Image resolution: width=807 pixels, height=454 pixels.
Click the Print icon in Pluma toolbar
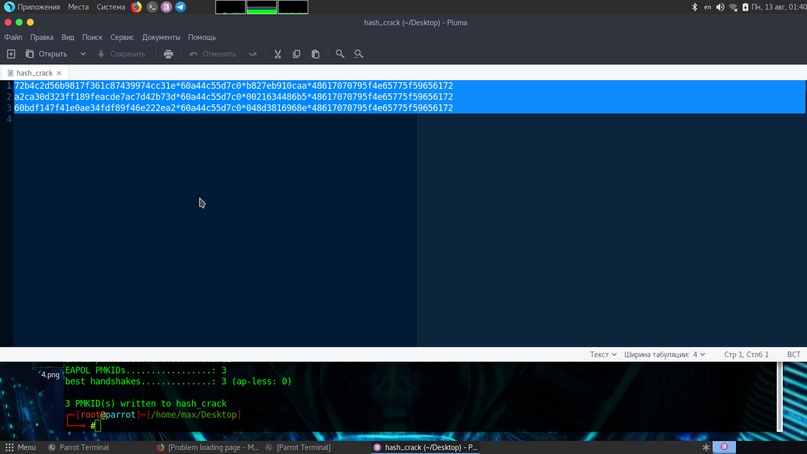pyautogui.click(x=168, y=54)
